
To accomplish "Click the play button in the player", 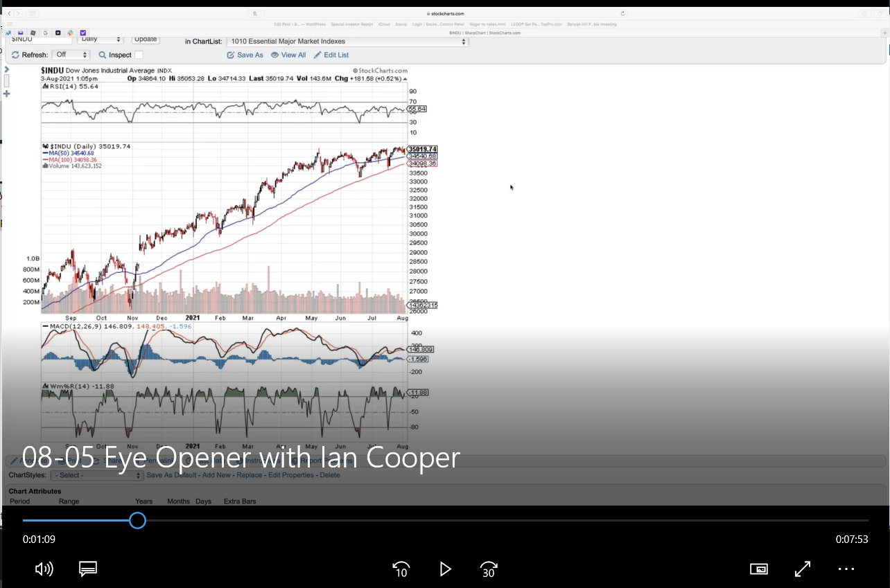I will pos(445,569).
